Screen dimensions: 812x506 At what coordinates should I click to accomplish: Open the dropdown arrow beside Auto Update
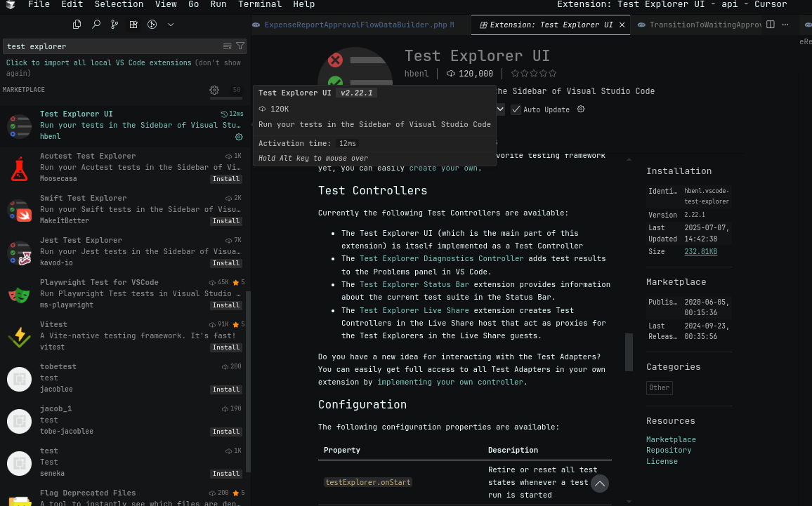500,109
